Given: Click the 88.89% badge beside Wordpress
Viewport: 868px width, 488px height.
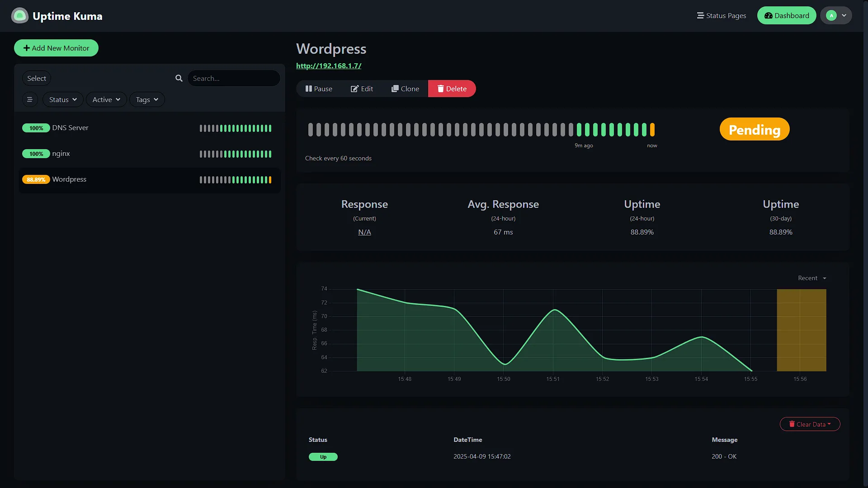Looking at the screenshot, I should point(36,179).
